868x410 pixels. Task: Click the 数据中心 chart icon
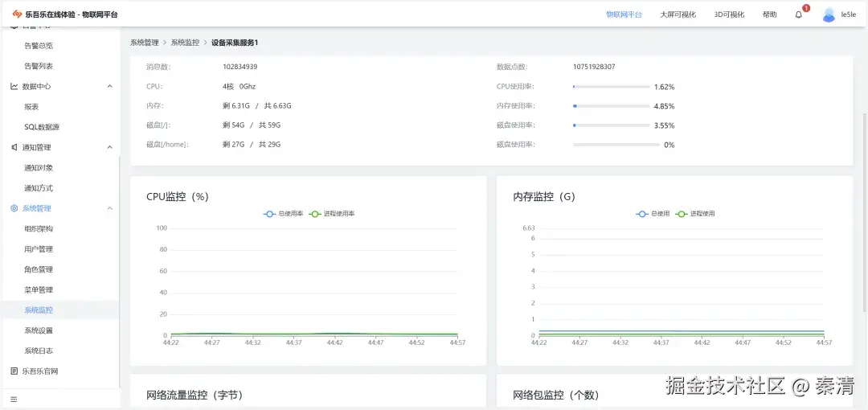coord(14,87)
